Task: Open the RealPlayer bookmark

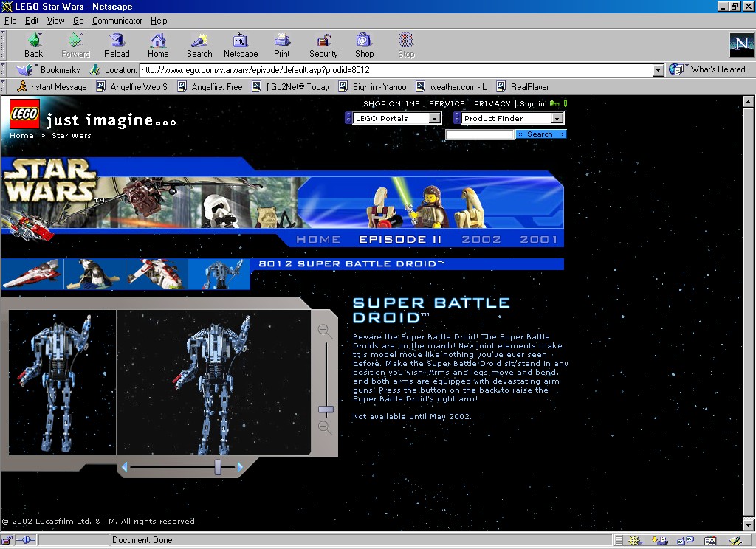Action: point(523,87)
